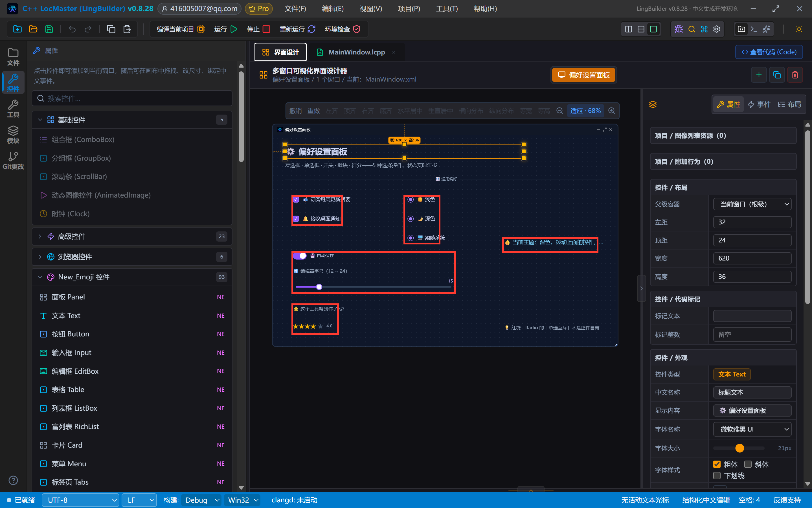
Task: Open the 父级容器 dropdown
Action: (752, 204)
